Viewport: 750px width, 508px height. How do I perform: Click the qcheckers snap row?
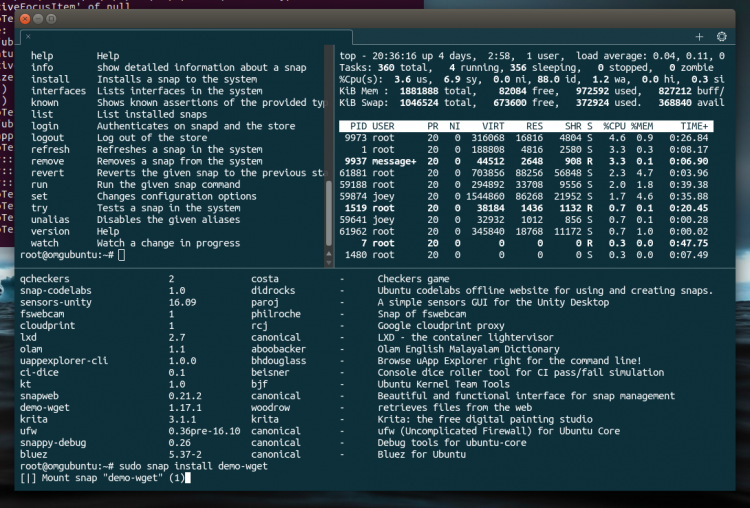(x=234, y=279)
